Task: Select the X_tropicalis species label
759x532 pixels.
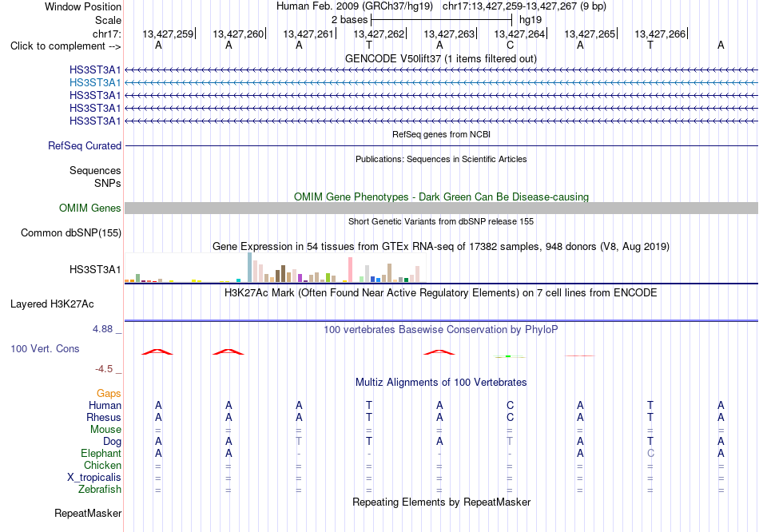Action: pyautogui.click(x=94, y=478)
